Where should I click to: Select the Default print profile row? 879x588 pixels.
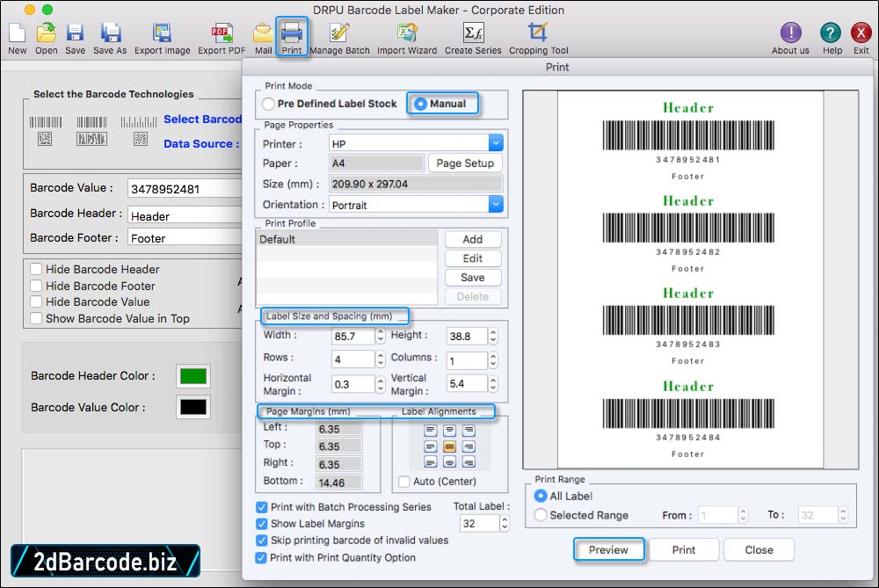[346, 239]
